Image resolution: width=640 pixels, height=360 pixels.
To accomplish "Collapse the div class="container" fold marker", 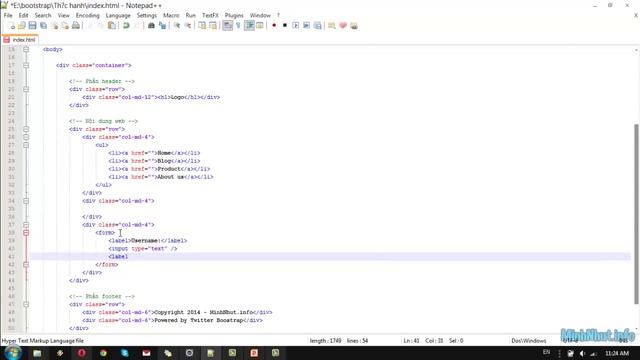I will click(x=26, y=65).
